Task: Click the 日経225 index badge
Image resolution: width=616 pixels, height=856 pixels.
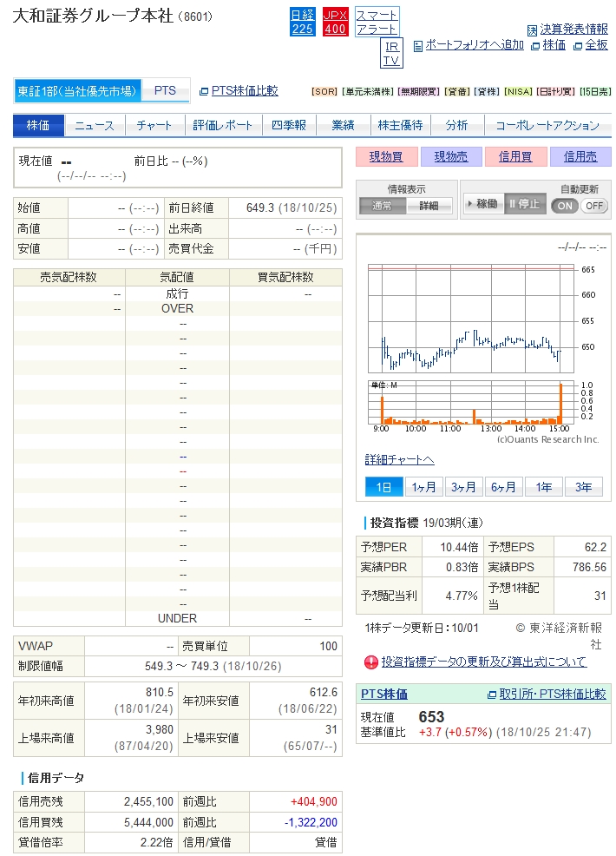Action: 302,22
